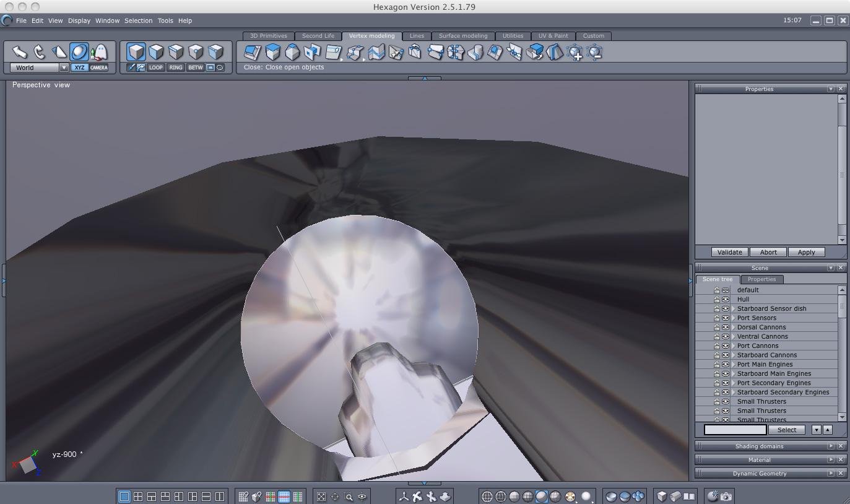The image size is (850, 504).
Task: Click the RING selection button
Action: click(176, 67)
